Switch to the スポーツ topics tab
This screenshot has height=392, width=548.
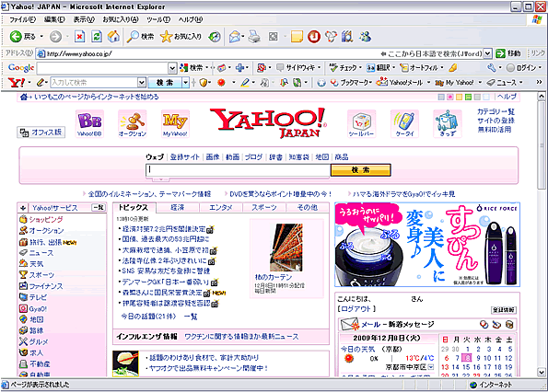(264, 208)
